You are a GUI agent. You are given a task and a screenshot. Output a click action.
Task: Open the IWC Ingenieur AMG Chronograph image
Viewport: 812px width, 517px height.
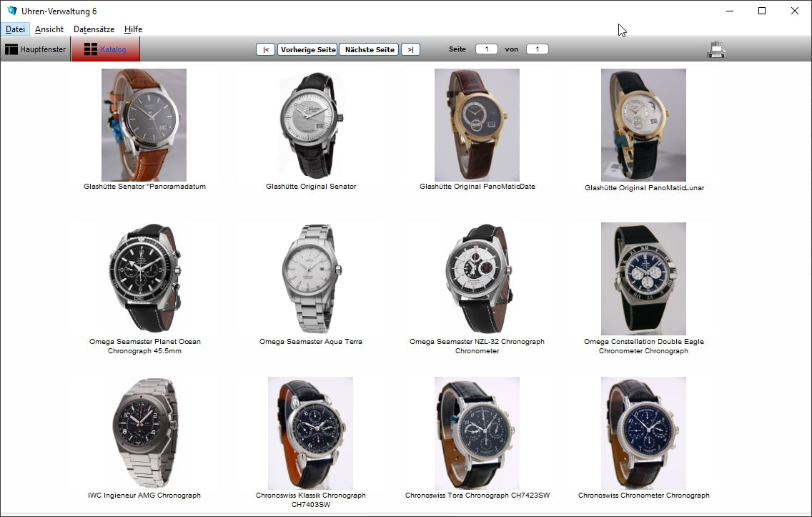144,433
